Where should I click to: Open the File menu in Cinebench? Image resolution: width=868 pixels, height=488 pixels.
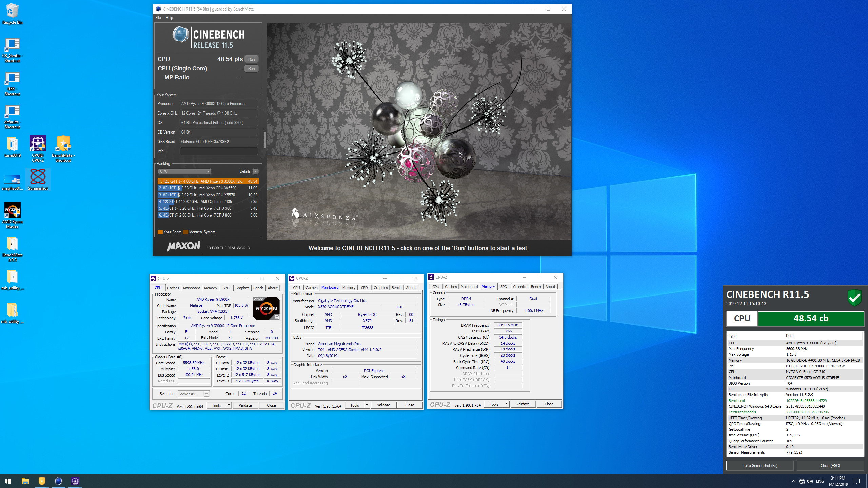point(158,18)
